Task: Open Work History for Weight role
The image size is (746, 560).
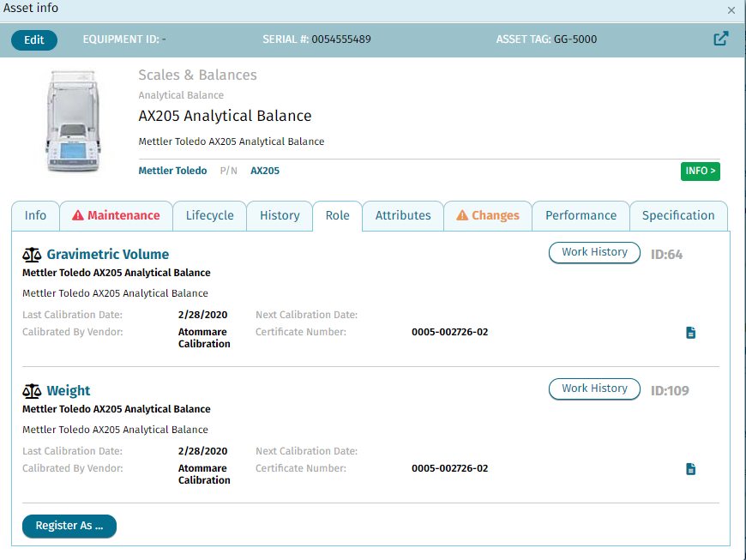Action: point(595,388)
